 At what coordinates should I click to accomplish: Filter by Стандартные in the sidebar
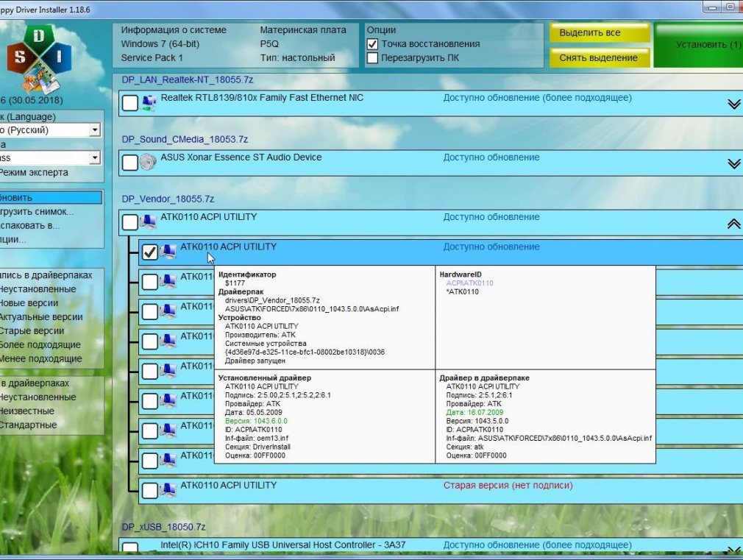click(x=29, y=425)
